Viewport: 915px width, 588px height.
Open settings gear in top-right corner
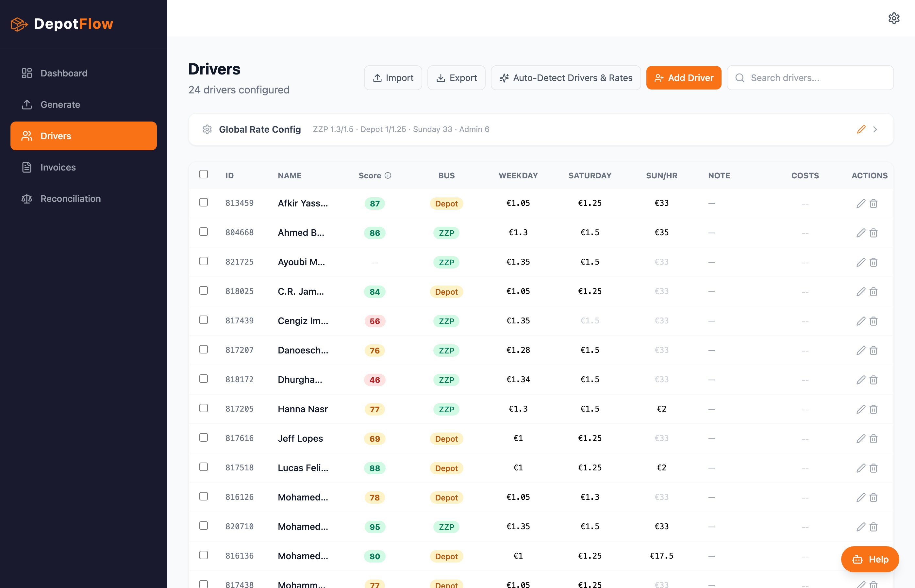894,18
